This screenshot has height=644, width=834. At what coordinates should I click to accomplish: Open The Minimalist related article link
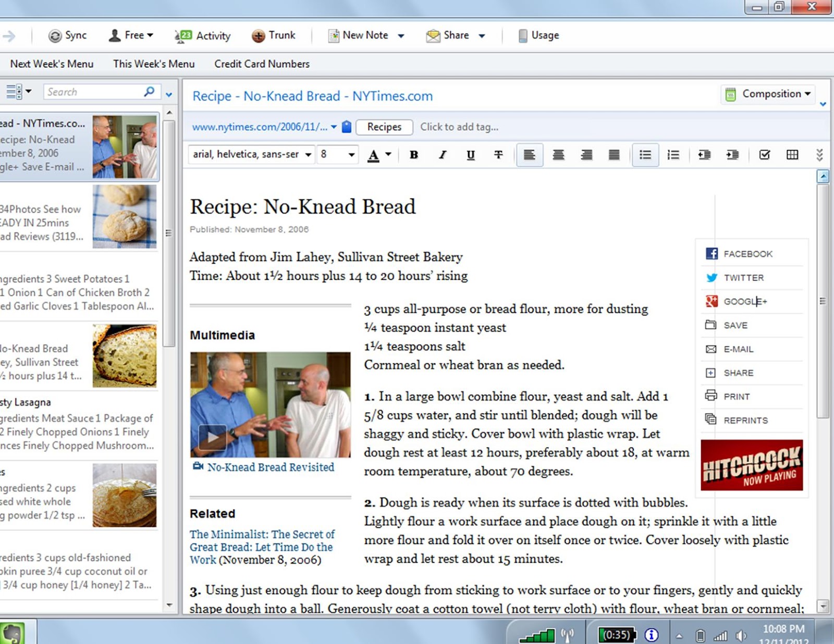(x=262, y=547)
